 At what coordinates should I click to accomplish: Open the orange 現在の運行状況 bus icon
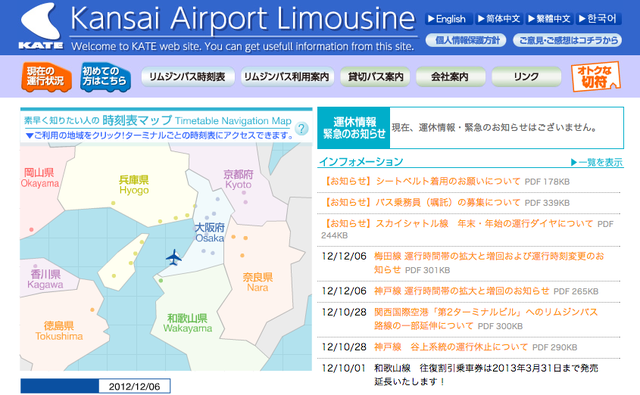point(46,77)
